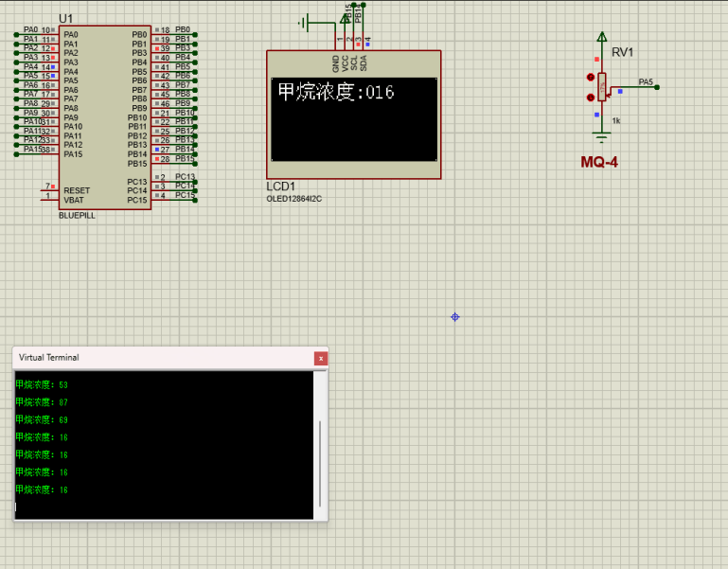Click the lower red potentiometer adjust button on RV1
This screenshot has height=569, width=728.
pos(591,97)
